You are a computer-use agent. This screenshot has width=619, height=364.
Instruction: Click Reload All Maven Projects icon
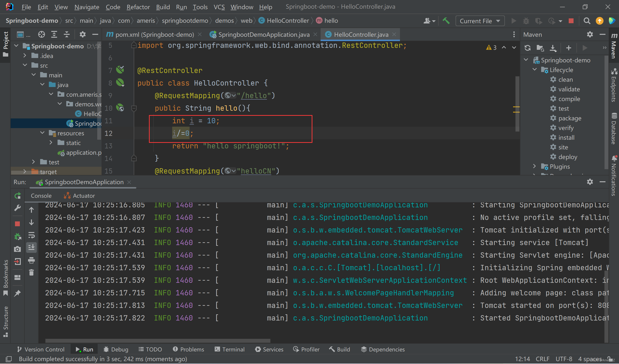(527, 48)
